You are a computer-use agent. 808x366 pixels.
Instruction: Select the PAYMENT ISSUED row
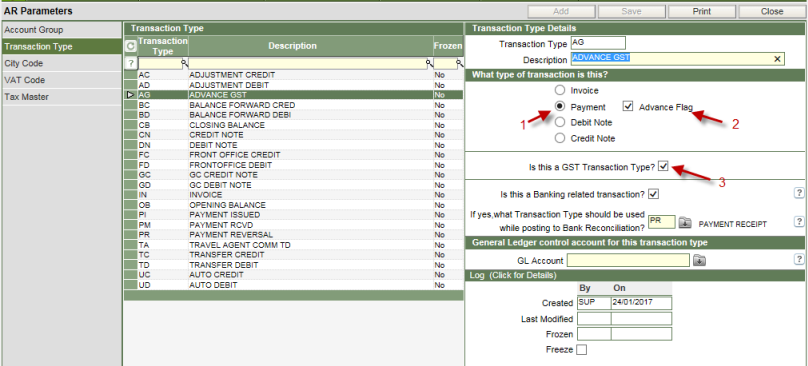(x=294, y=215)
